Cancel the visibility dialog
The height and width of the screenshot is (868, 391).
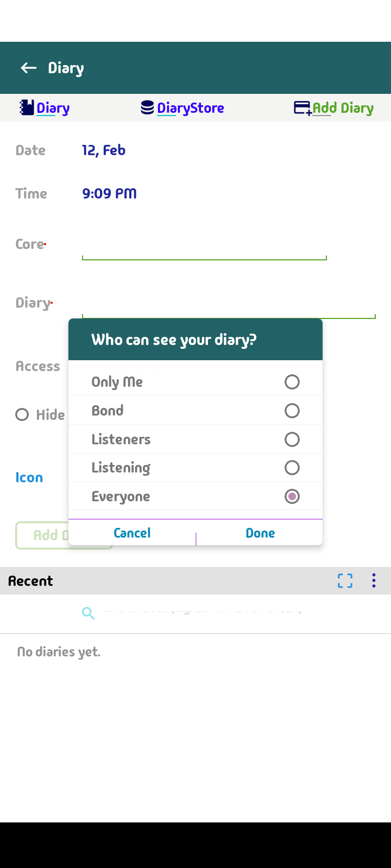(131, 533)
